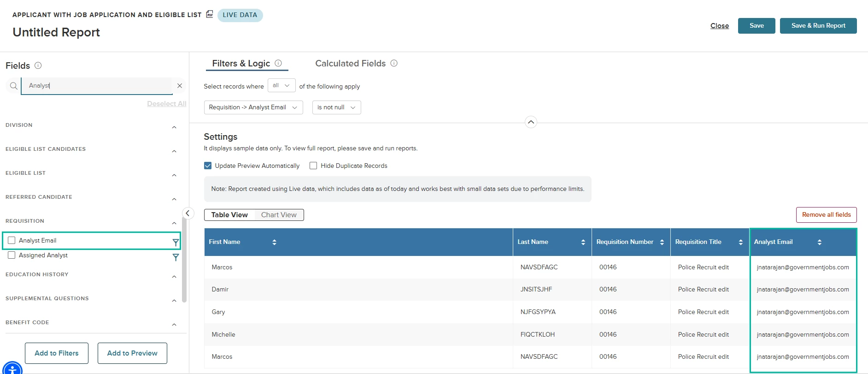
Task: Collapse the Requisition field group
Action: tap(174, 223)
